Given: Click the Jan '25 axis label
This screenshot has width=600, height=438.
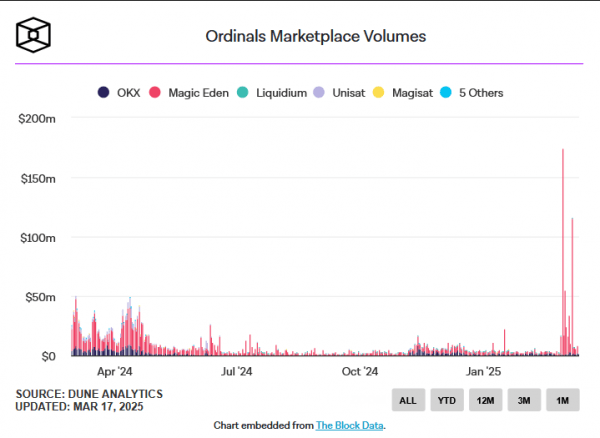Looking at the screenshot, I should click(484, 371).
